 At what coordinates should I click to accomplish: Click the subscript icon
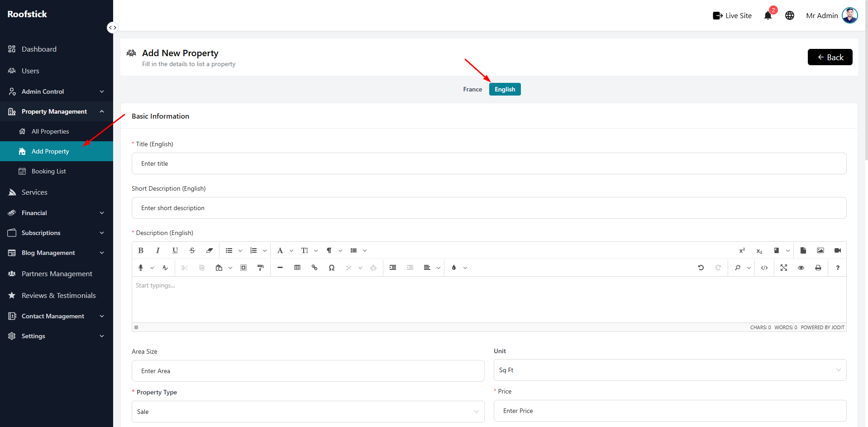[759, 250]
